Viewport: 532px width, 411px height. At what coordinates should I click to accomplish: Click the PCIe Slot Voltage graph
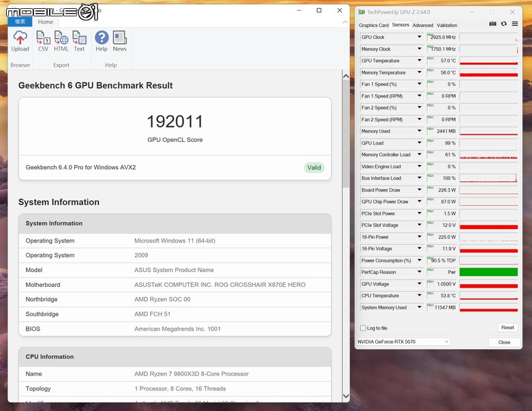pos(488,225)
